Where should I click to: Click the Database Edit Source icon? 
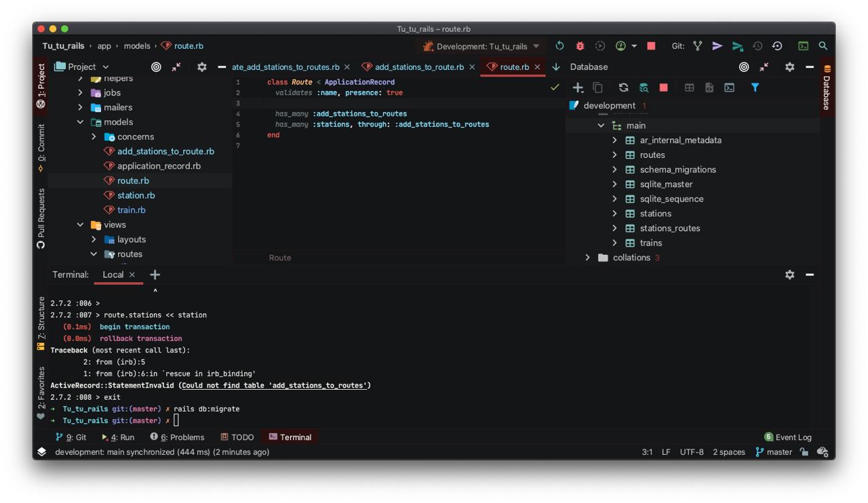coord(709,87)
